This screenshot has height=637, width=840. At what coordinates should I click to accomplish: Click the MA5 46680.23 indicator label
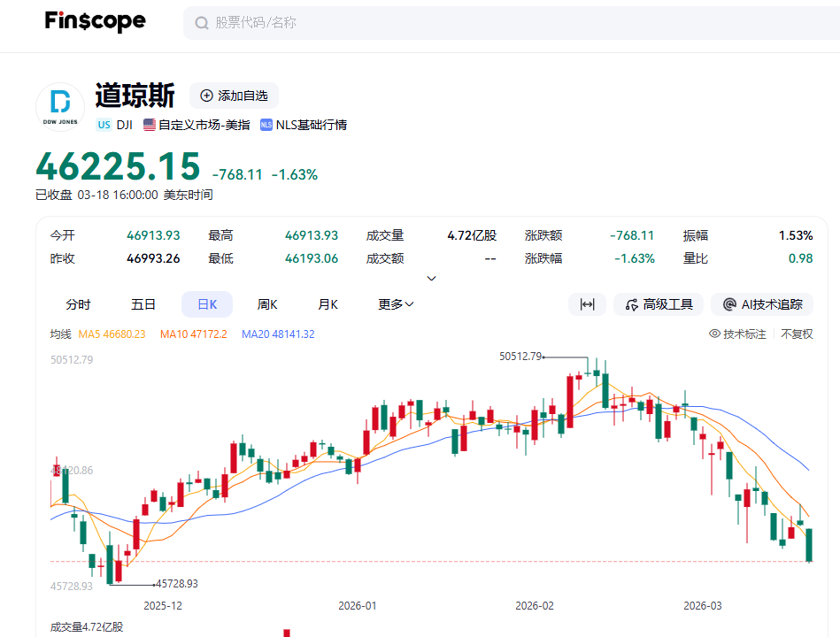coord(112,334)
